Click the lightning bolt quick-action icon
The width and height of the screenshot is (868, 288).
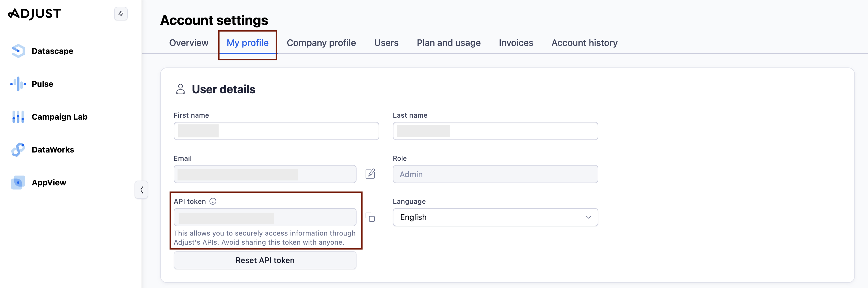(x=121, y=14)
